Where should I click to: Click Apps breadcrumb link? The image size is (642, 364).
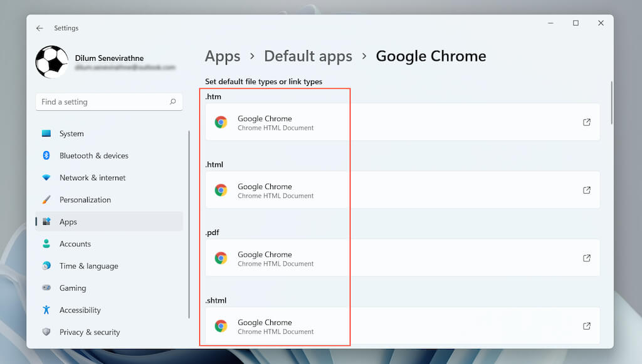point(223,56)
